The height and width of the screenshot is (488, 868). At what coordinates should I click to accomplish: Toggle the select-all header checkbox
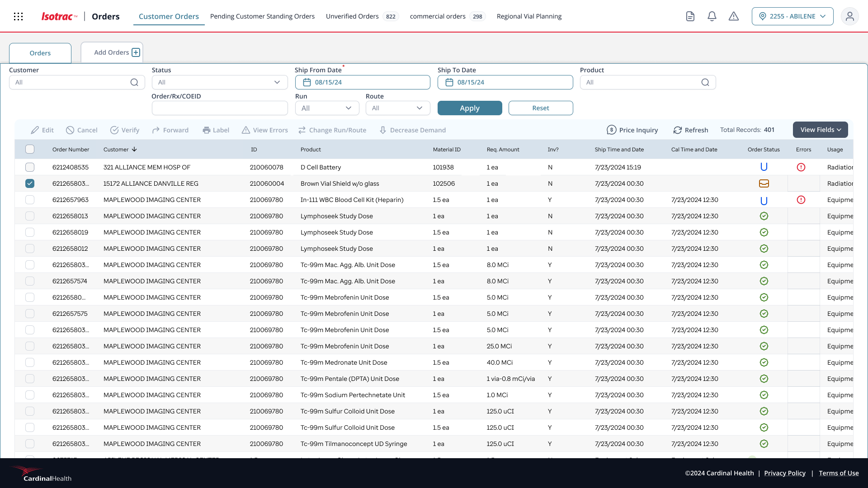pyautogui.click(x=30, y=149)
